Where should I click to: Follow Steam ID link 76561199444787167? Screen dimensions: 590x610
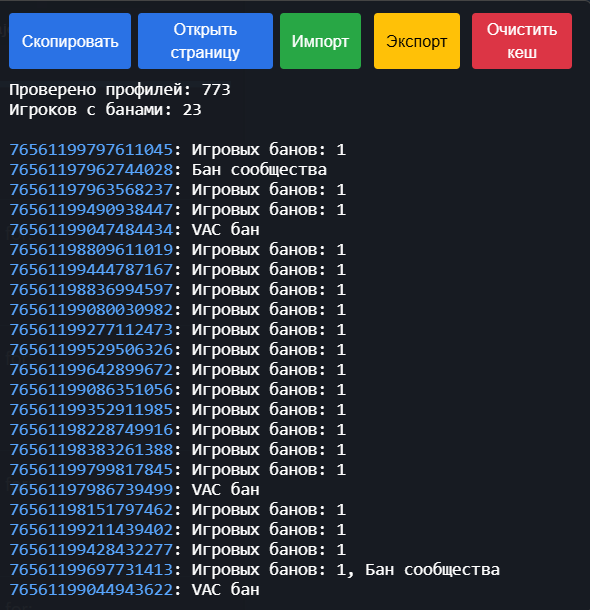coord(91,270)
